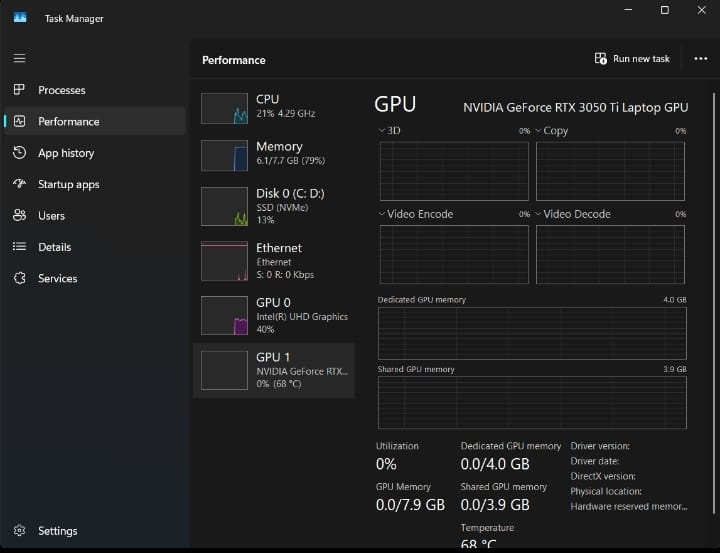Click the Performance sidebar icon
720x553 pixels.
click(19, 121)
